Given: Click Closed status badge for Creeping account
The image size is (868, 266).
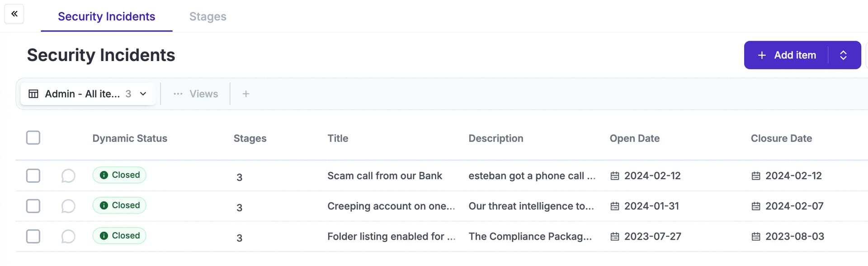Looking at the screenshot, I should (119, 205).
